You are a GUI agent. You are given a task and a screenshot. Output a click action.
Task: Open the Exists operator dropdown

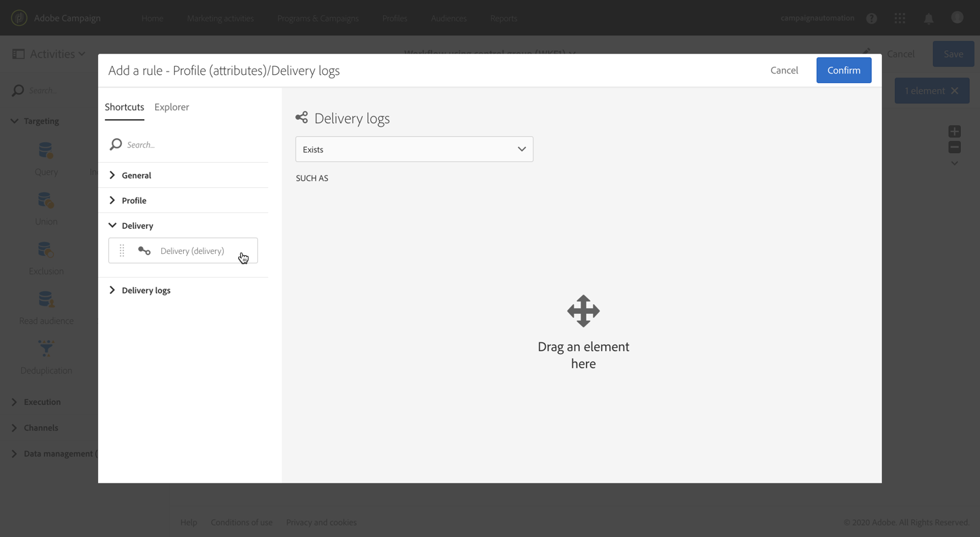tap(414, 149)
